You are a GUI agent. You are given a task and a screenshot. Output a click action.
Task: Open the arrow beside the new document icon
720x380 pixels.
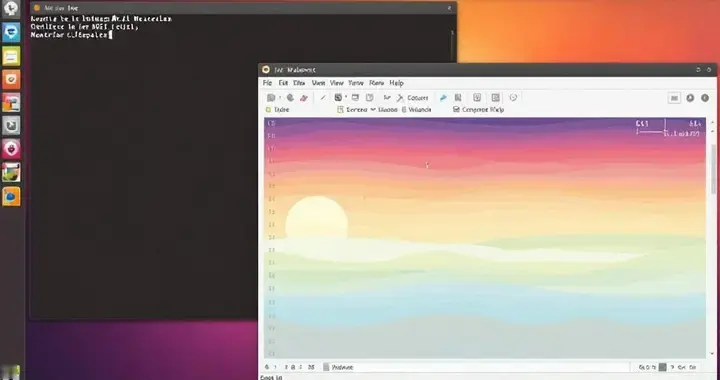tap(280, 97)
